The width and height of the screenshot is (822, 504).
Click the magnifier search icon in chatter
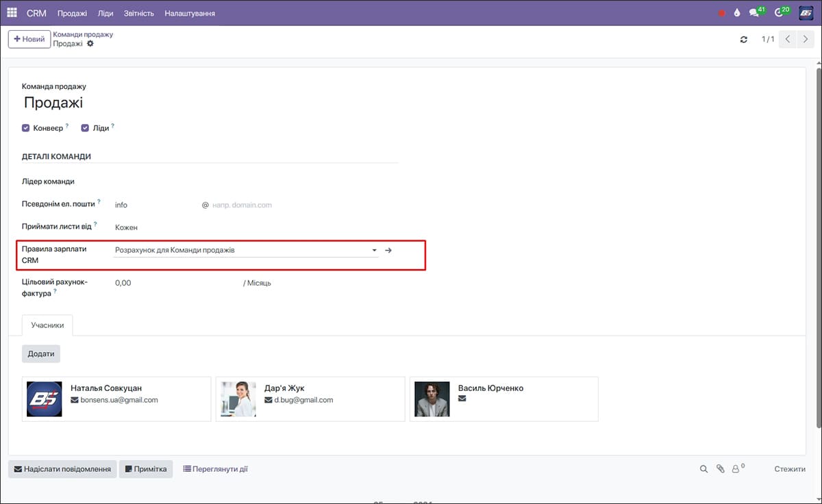tap(703, 469)
